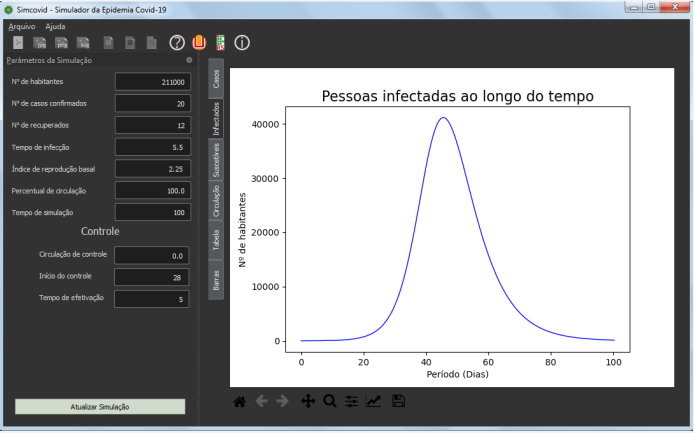Image resolution: width=694 pixels, height=433 pixels.
Task: Click the Nº de habitantes input field
Action: coord(151,81)
